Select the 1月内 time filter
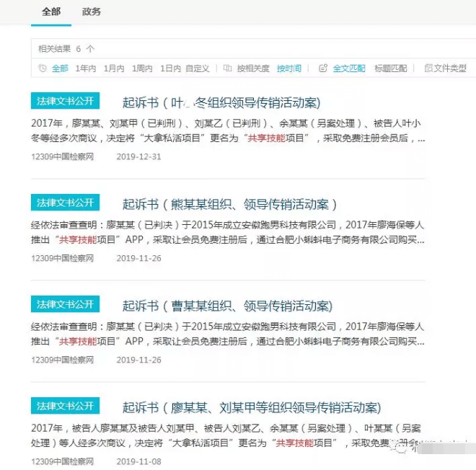Image resolution: width=476 pixels, height=470 pixels. (114, 68)
